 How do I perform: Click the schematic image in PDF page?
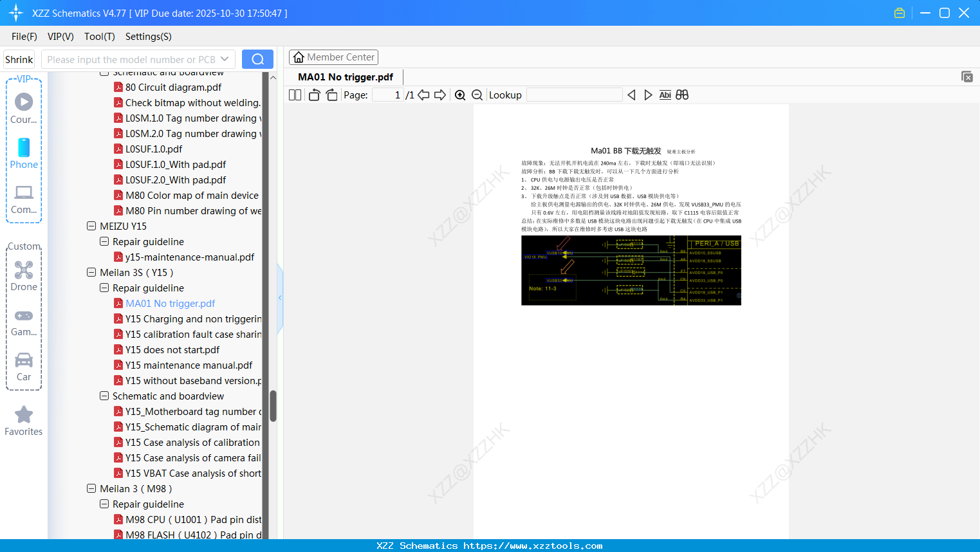click(x=631, y=270)
